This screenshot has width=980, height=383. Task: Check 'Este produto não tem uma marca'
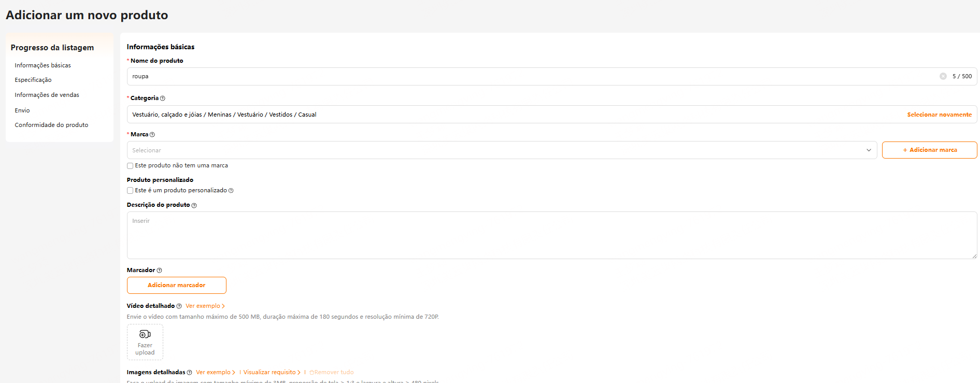click(130, 166)
